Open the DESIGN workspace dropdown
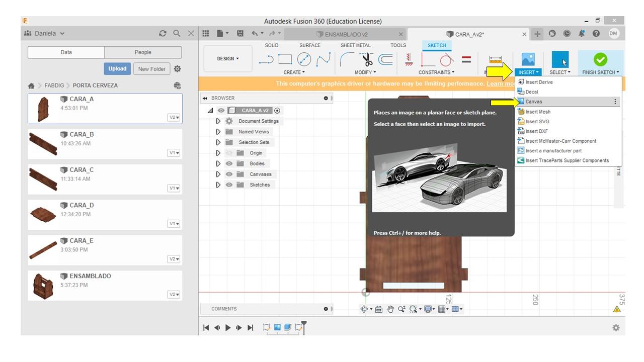Image resolution: width=644 pixels, height=362 pixels. (228, 59)
